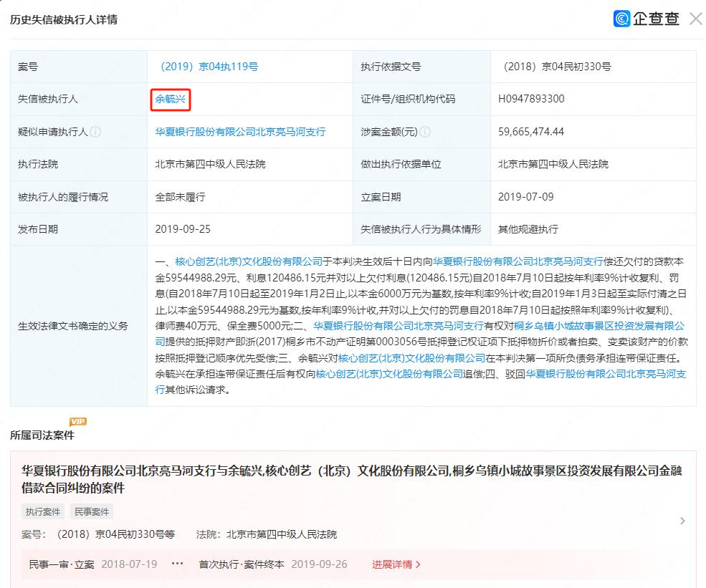Select the 发布日期 value 2019-09-25
706x588 pixels.
(183, 229)
